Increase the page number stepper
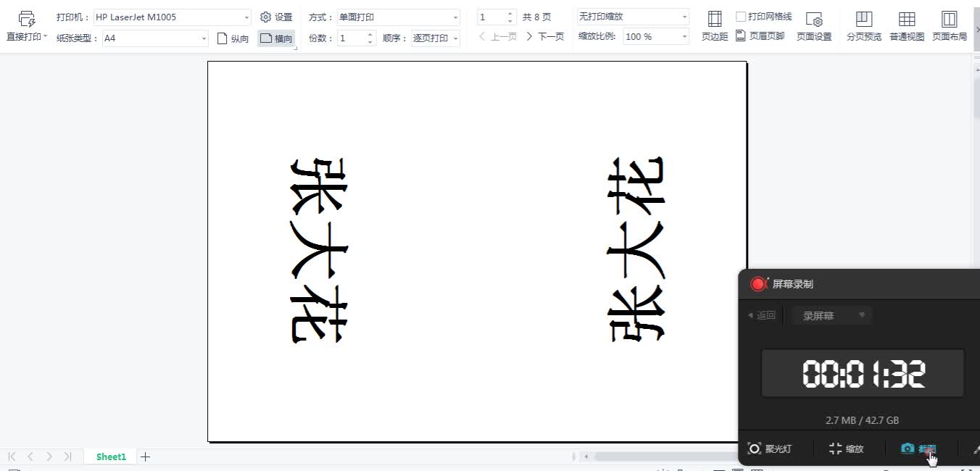 click(510, 13)
